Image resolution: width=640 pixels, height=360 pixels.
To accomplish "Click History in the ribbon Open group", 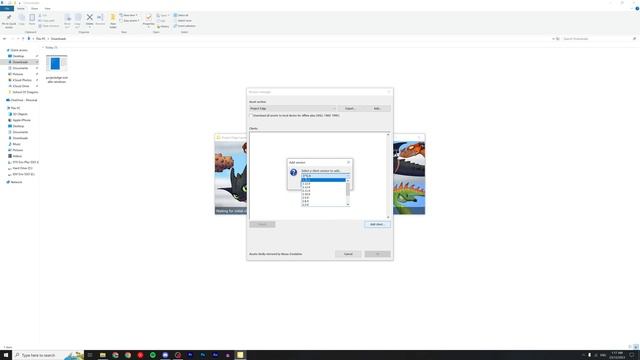I will 163,26.
